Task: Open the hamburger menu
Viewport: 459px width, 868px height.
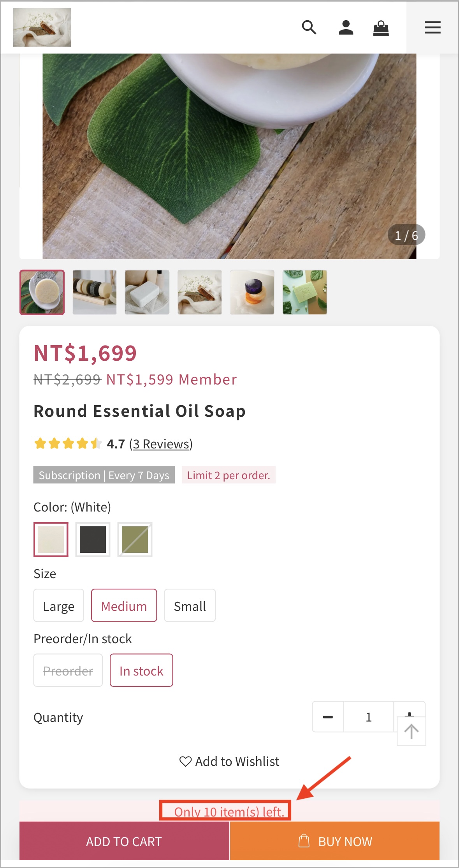Action: click(x=433, y=27)
